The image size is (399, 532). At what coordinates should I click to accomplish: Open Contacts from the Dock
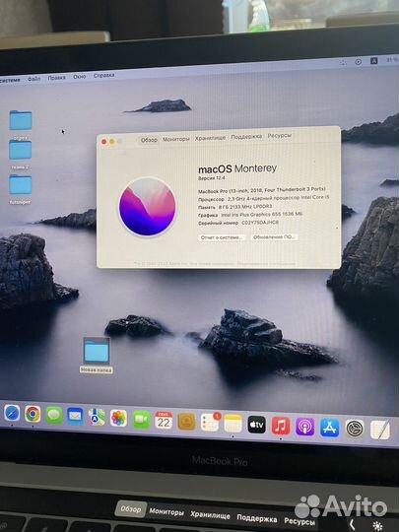point(186,422)
